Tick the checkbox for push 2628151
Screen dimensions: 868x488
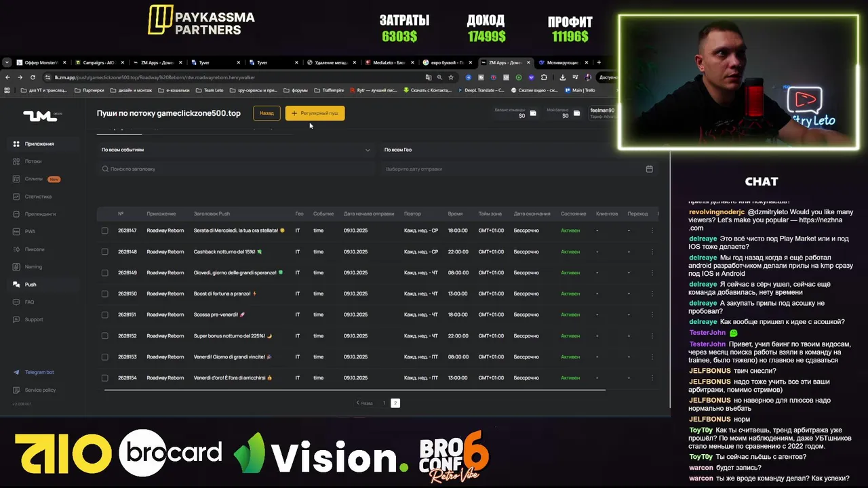click(104, 314)
